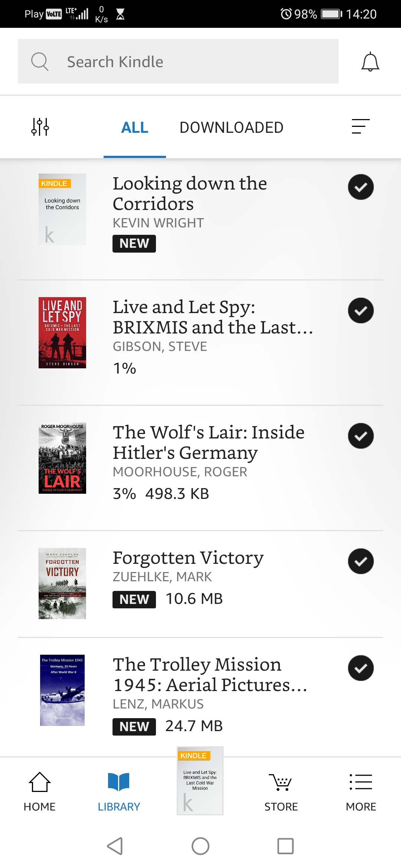Open the notifications bell
The image size is (401, 868).
pyautogui.click(x=370, y=62)
